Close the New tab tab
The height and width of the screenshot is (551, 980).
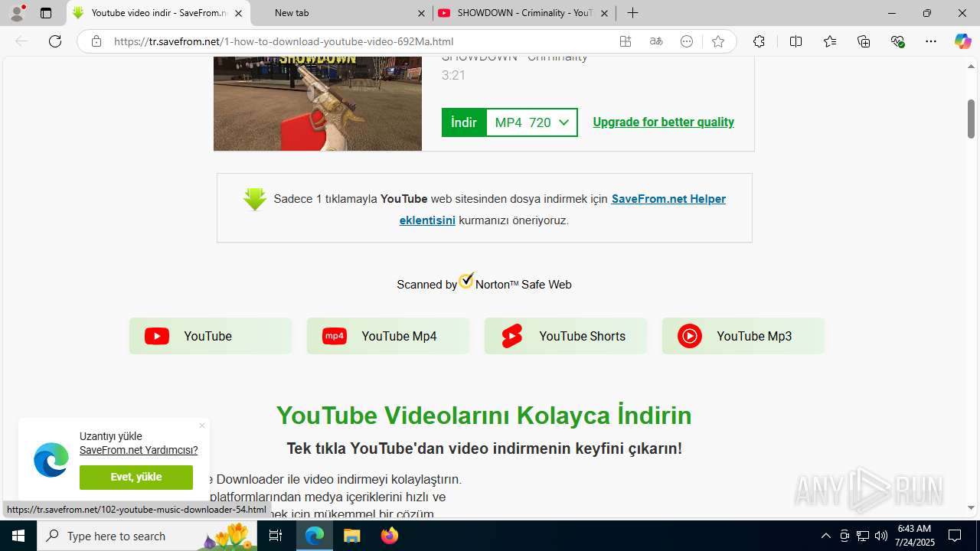pyautogui.click(x=421, y=13)
